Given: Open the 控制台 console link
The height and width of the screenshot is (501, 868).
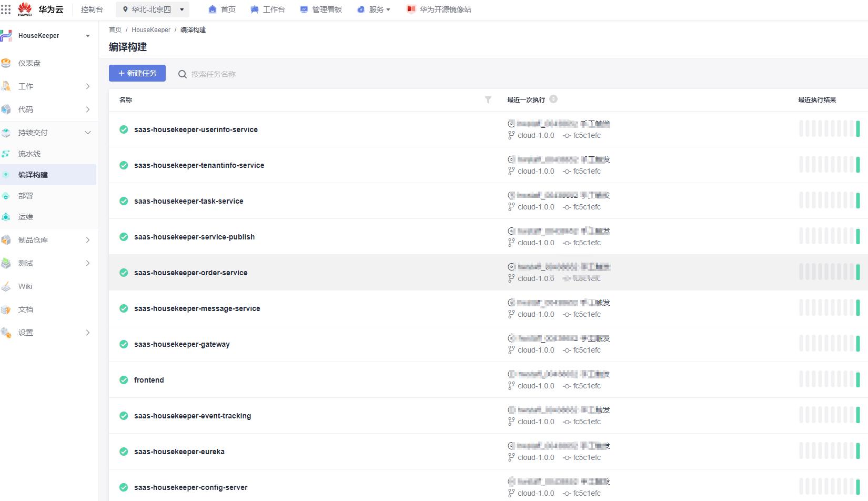Looking at the screenshot, I should [92, 9].
